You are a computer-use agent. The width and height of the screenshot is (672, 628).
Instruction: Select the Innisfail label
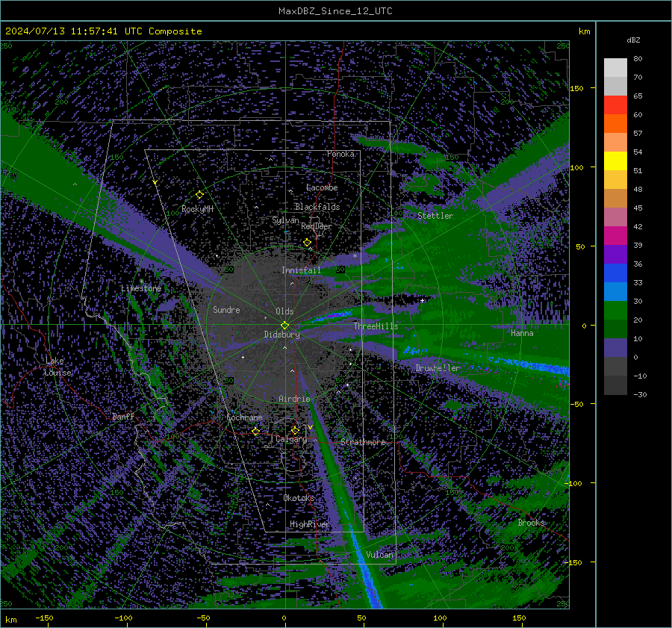coord(301,270)
